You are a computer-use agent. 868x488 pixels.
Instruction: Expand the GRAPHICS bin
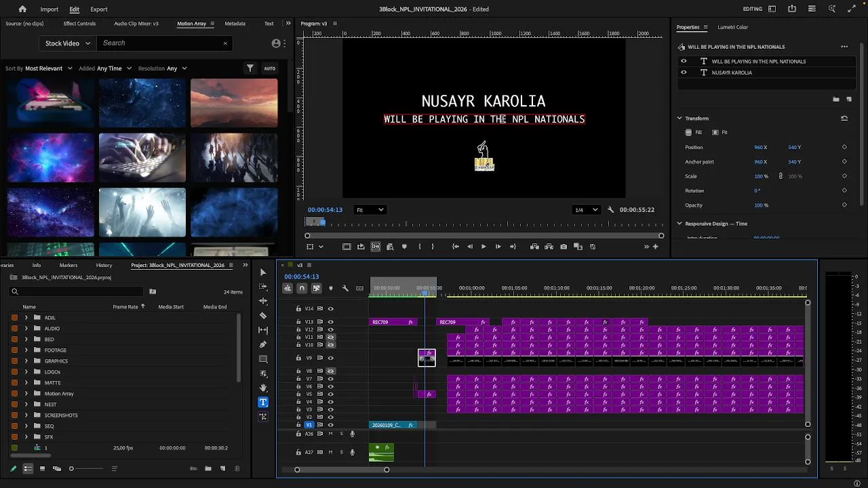[x=26, y=361]
